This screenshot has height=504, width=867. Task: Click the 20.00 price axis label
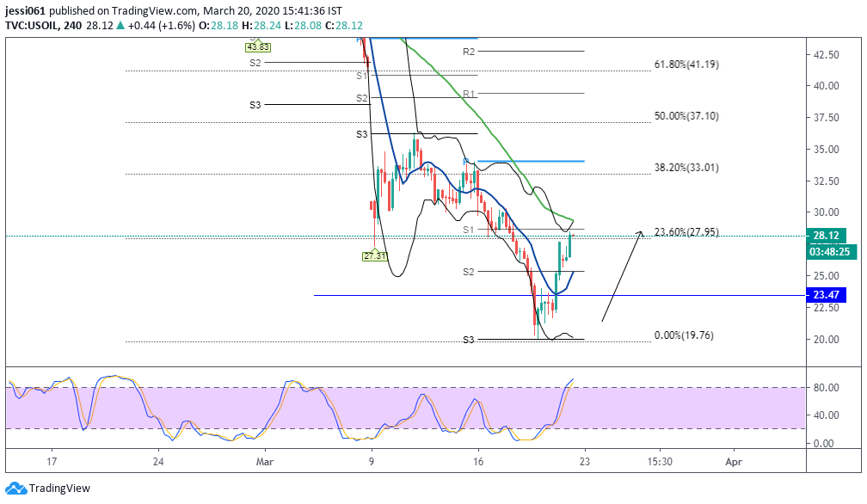pyautogui.click(x=826, y=340)
